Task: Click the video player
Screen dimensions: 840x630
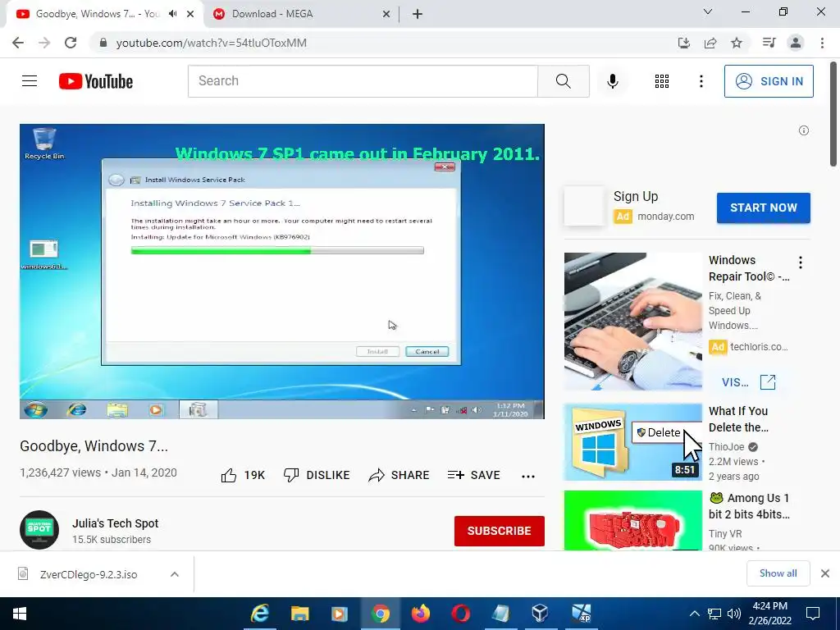Action: click(282, 272)
